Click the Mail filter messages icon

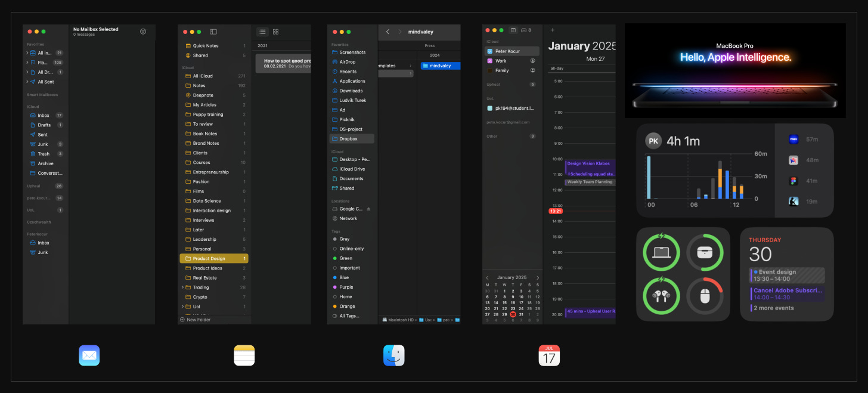coord(143,31)
